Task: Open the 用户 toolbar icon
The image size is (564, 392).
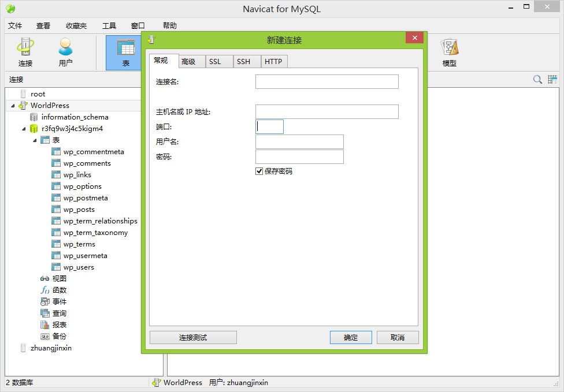Action: coord(65,52)
